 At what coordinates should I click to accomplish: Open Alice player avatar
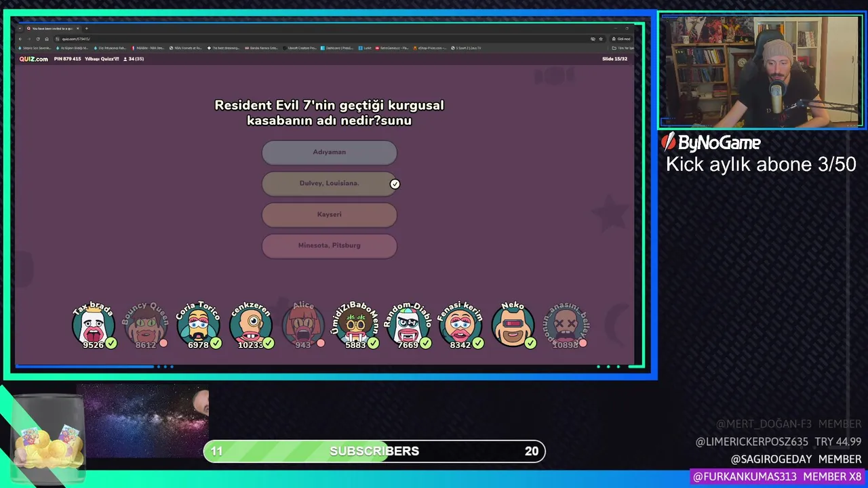303,326
